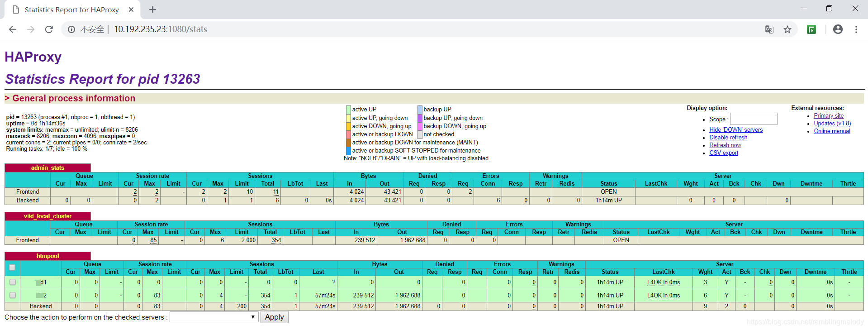
Task: Click the Apply button
Action: pos(274,317)
